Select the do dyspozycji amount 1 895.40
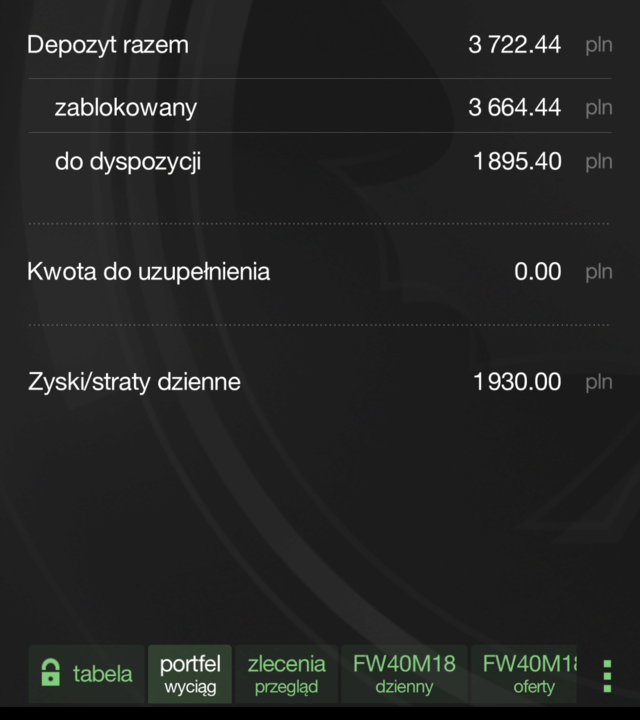Image resolution: width=640 pixels, height=720 pixels. (x=517, y=162)
